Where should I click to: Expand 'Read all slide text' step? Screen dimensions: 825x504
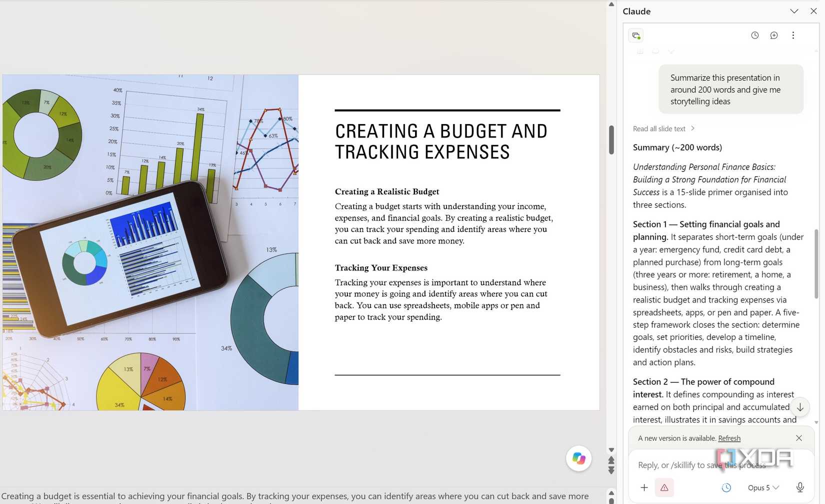click(663, 128)
